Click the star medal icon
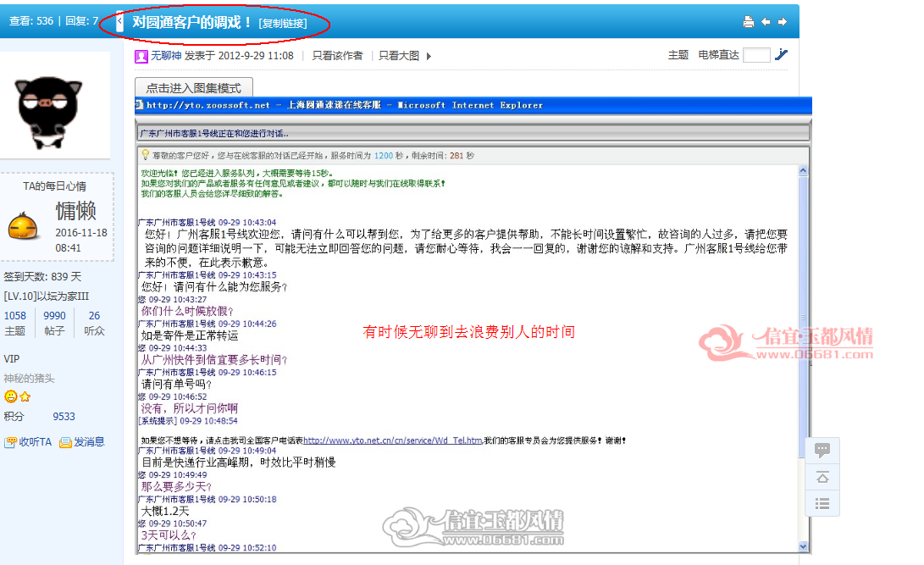Screen dimensions: 924x565 point(25,396)
